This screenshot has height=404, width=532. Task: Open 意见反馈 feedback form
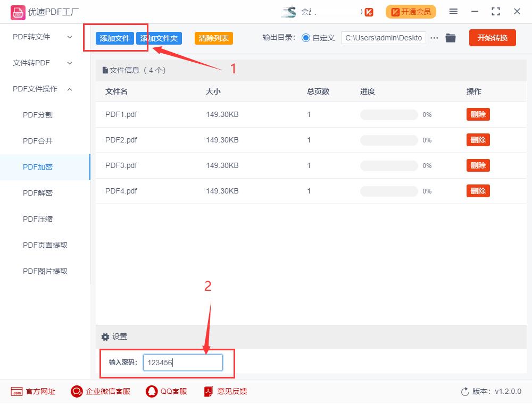coord(225,391)
